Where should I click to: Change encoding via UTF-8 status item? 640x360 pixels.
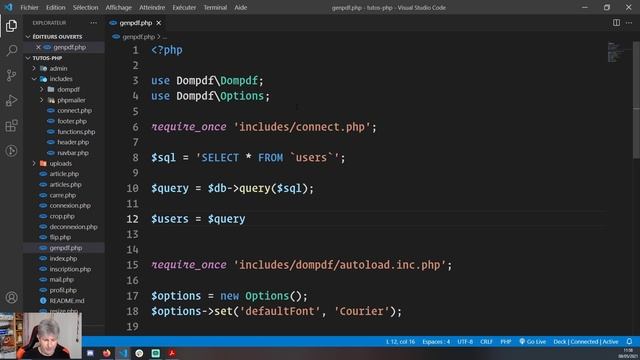point(465,342)
